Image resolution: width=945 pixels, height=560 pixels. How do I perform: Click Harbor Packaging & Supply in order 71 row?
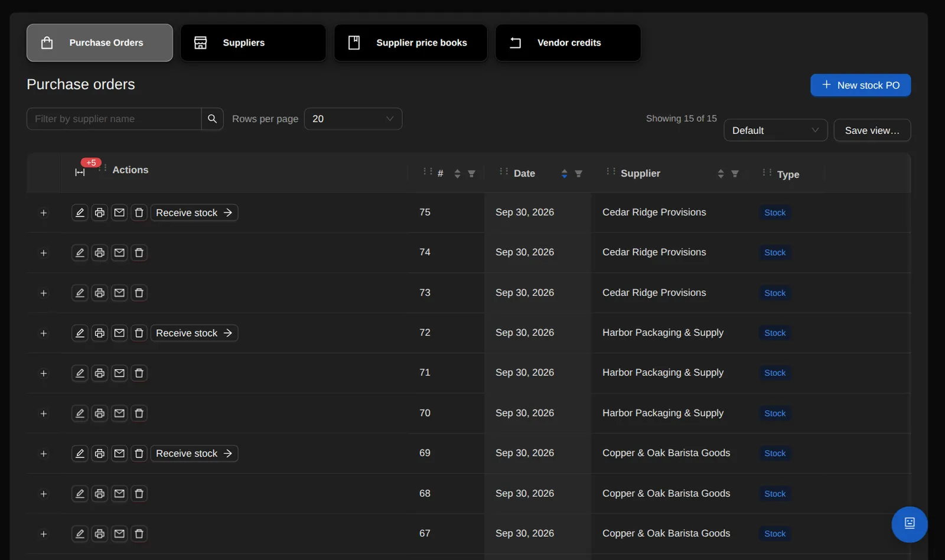click(x=663, y=373)
